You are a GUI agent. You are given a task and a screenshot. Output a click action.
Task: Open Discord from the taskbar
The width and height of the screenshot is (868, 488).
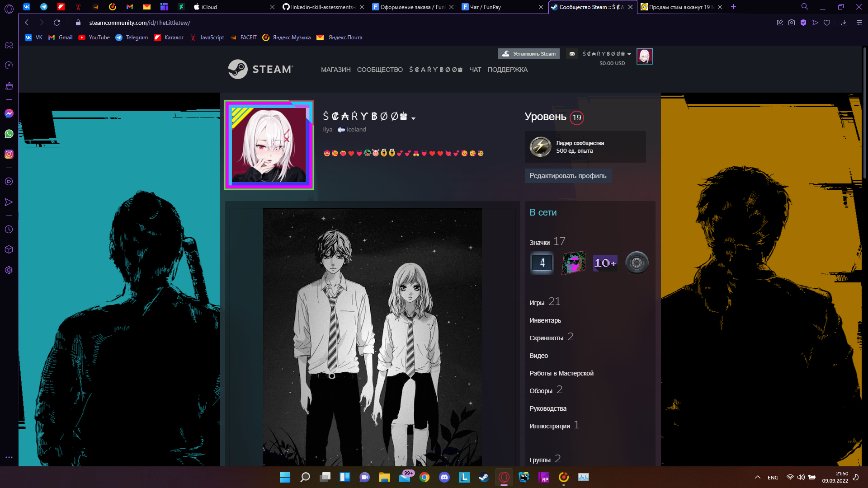coord(444,477)
